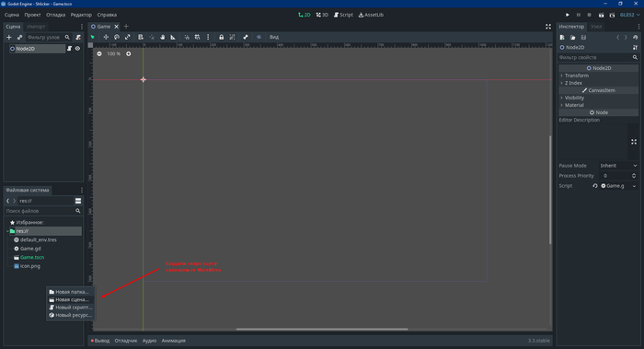
Task: Choose the Scale Mode tool
Action: pos(127,37)
